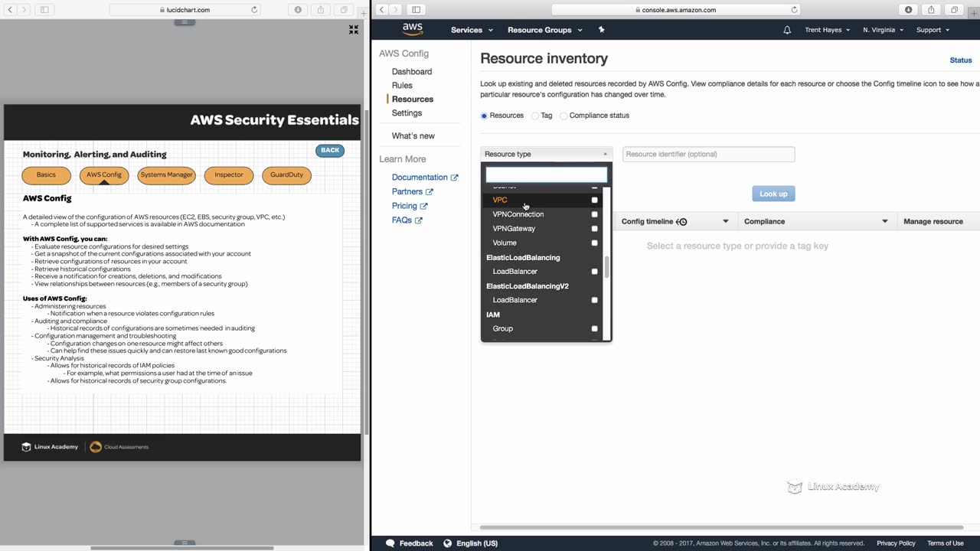Open the AWS home logo
980x551 pixels.
pyautogui.click(x=413, y=29)
